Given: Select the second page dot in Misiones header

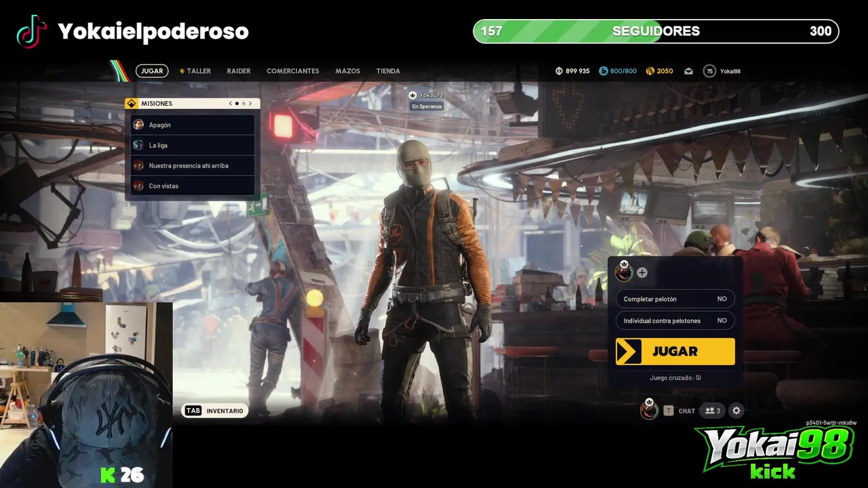Looking at the screenshot, I should point(243,104).
